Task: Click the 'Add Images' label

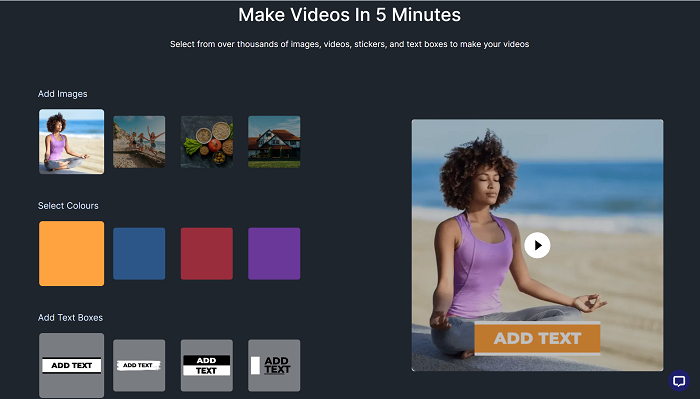Action: [x=62, y=94]
